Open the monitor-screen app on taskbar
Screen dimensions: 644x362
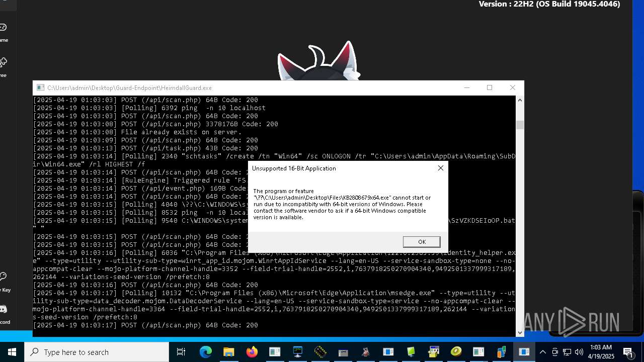pos(297,352)
